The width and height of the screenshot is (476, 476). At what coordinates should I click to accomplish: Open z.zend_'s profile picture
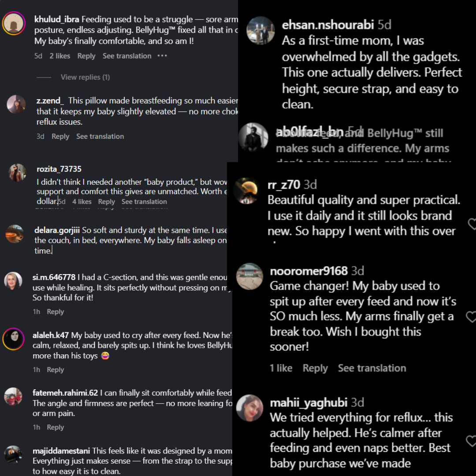[x=16, y=104]
